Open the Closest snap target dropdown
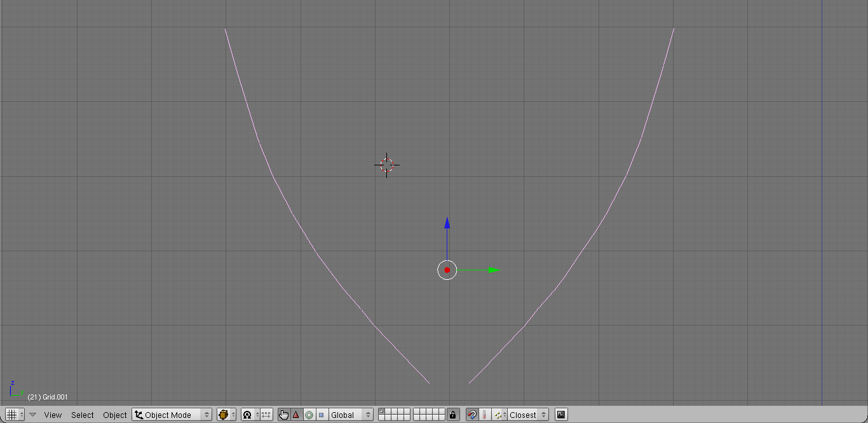The height and width of the screenshot is (423, 868). coord(527,415)
